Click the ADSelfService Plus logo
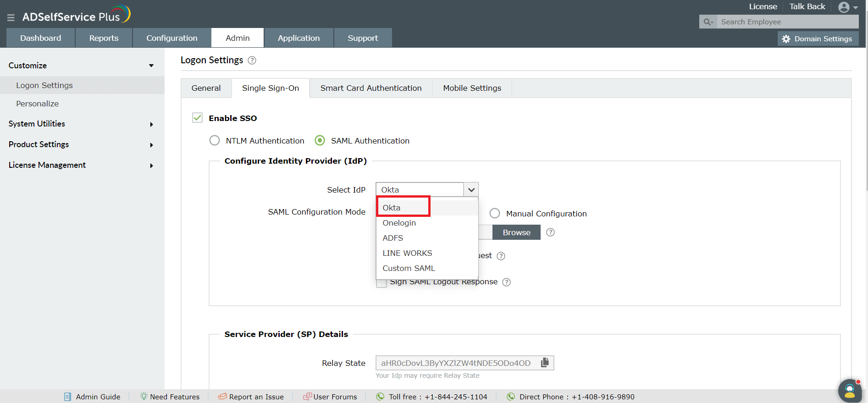Viewport: 868px width, 403px height. (x=76, y=15)
